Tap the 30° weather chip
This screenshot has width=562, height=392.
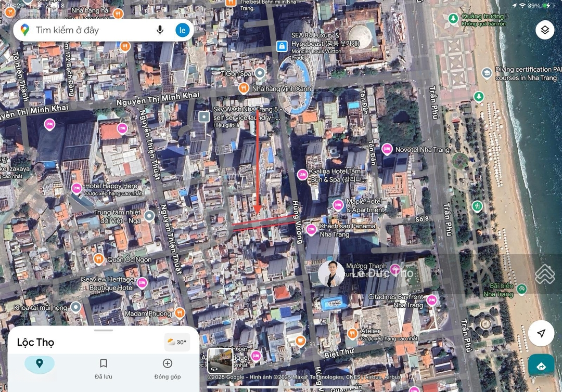177,342
